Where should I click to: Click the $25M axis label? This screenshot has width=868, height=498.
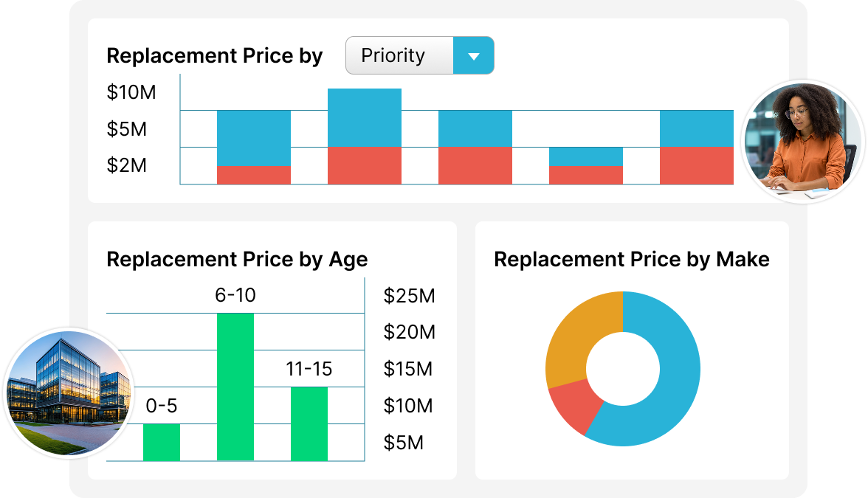[x=409, y=296]
